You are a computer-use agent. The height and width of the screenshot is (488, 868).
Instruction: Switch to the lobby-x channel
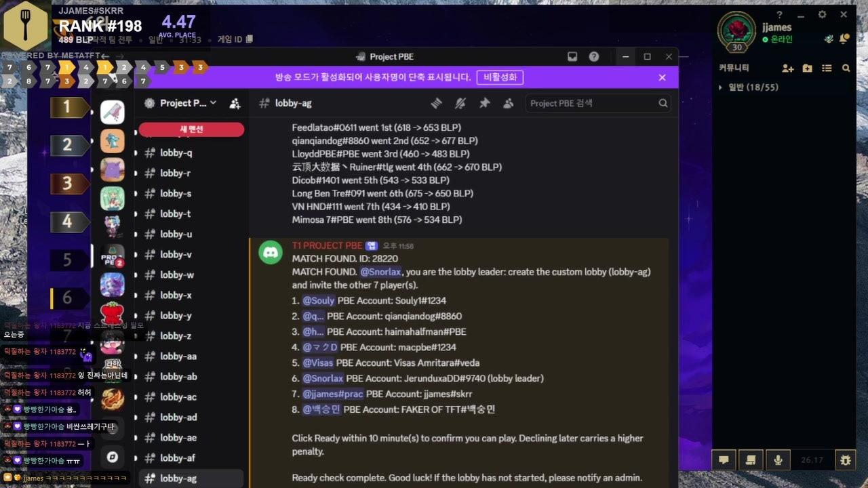coord(192,295)
